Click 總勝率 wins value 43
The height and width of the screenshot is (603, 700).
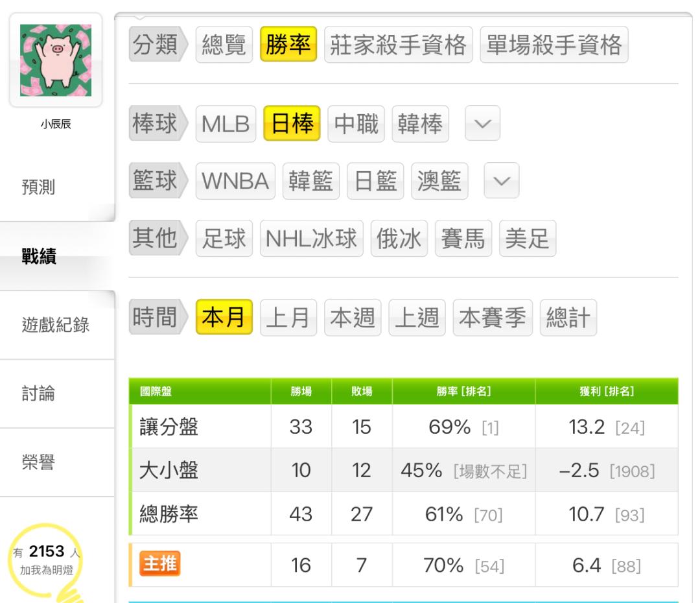click(x=301, y=515)
